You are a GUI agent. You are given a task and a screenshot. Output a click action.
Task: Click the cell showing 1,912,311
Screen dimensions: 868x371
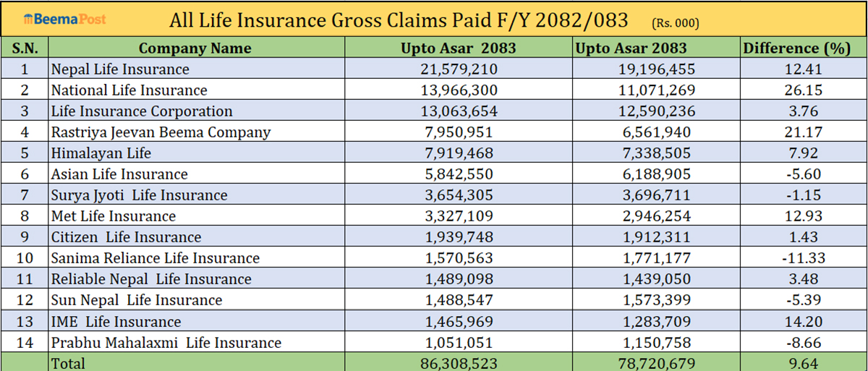[657, 237]
